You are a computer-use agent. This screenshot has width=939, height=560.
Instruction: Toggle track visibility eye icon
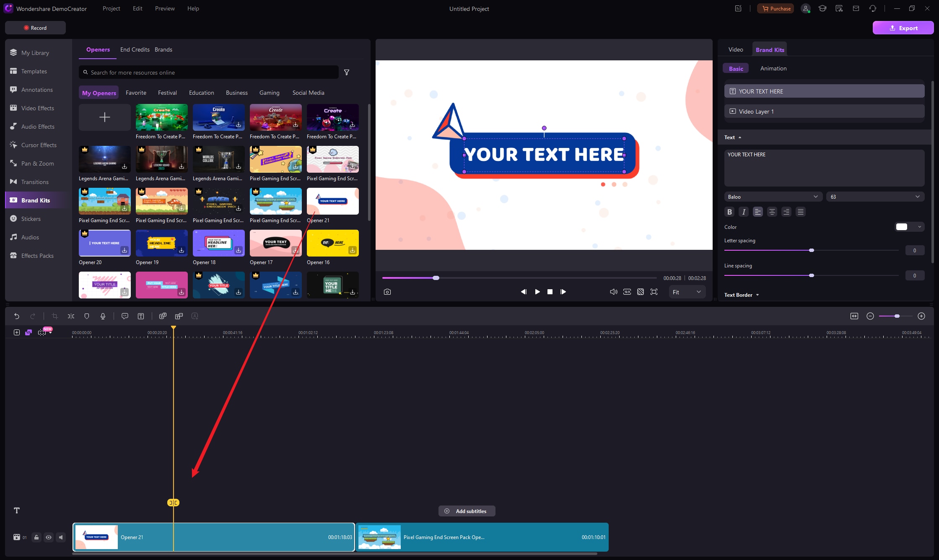(49, 537)
